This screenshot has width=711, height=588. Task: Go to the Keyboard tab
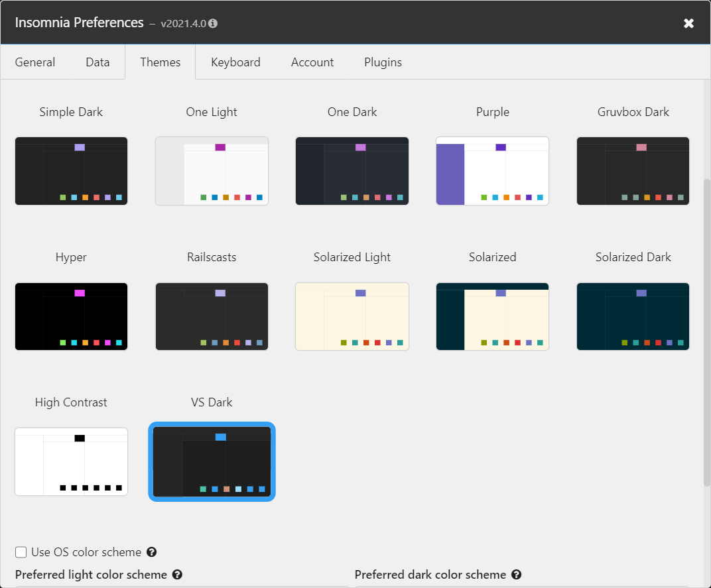pos(235,62)
